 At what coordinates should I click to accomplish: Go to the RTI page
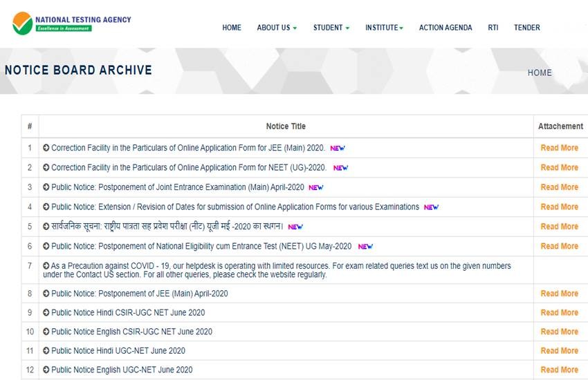493,28
